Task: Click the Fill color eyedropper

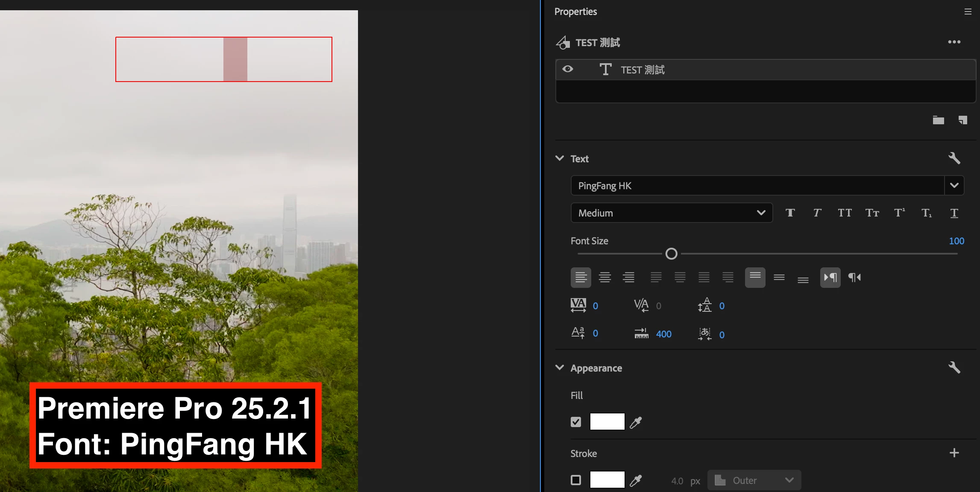Action: click(636, 422)
